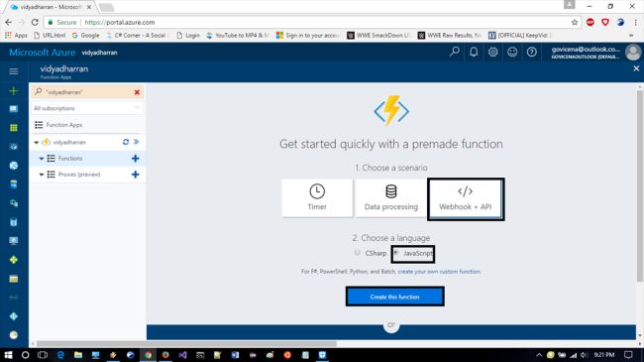
Task: Add a new function with Functions plus
Action: click(x=135, y=159)
